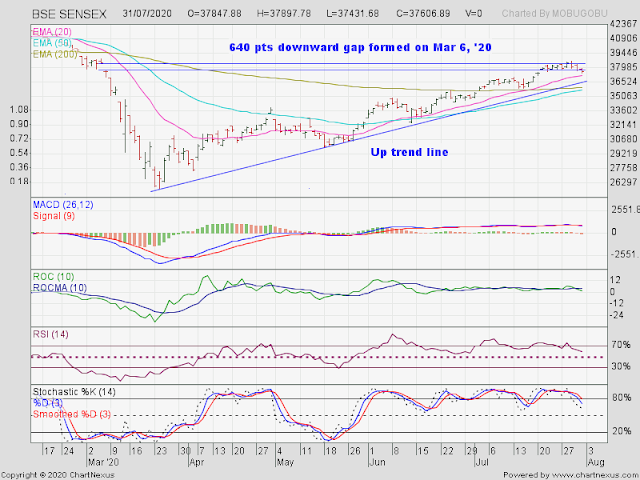Click the RSI (14) indicator label
Viewport: 640px width, 480px height.
[x=51, y=334]
